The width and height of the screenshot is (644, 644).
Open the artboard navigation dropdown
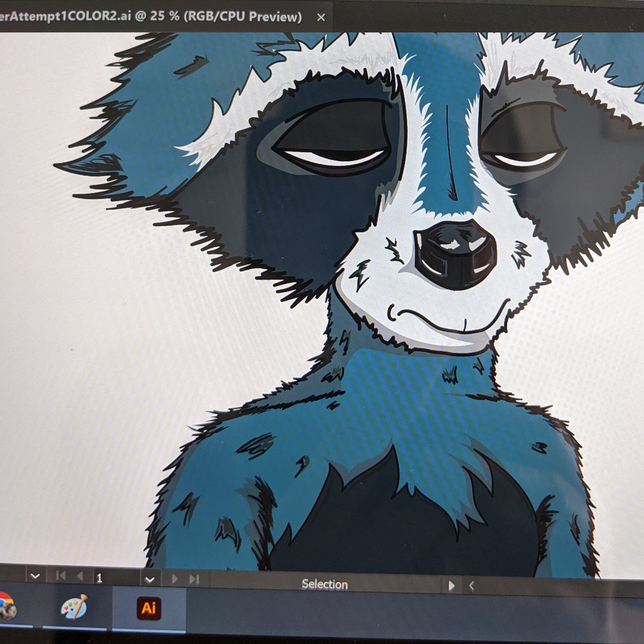150,579
